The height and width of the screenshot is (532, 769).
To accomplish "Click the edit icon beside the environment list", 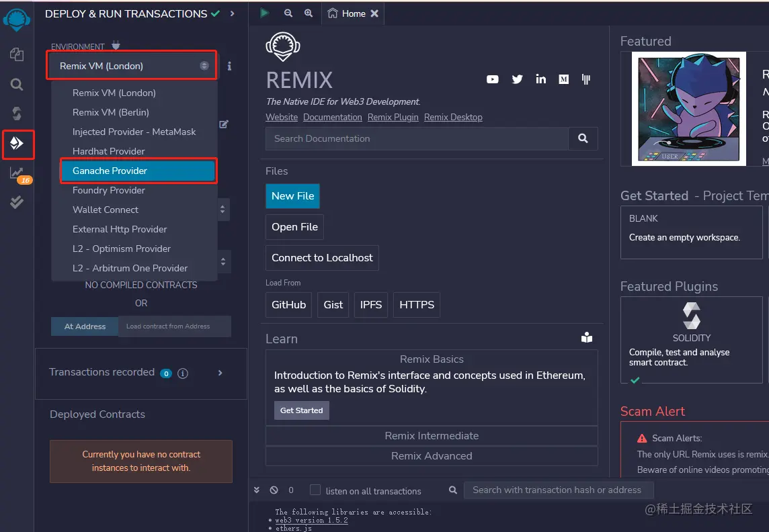I will [x=224, y=124].
